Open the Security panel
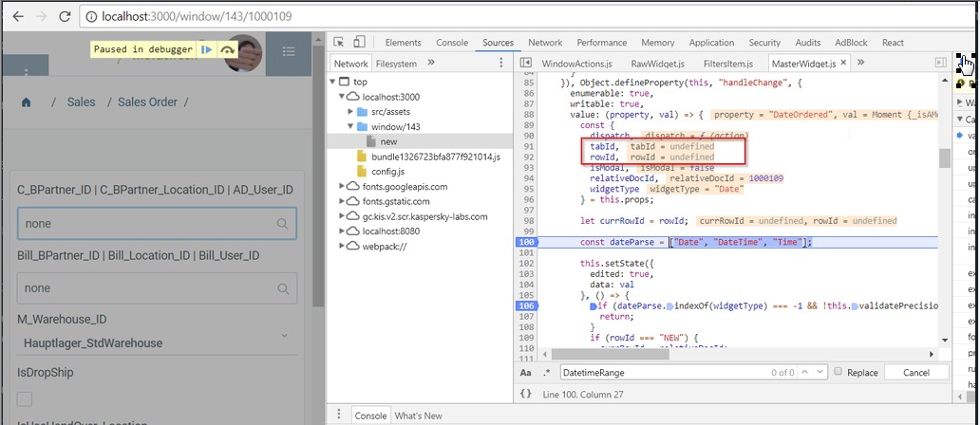980x425 pixels. click(x=764, y=43)
